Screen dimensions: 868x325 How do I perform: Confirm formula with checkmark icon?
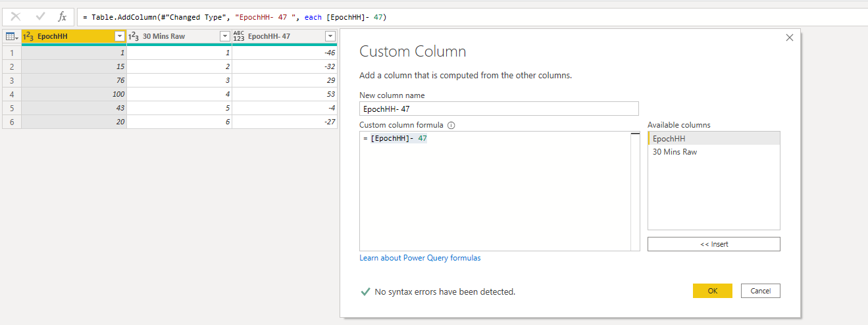pos(39,16)
